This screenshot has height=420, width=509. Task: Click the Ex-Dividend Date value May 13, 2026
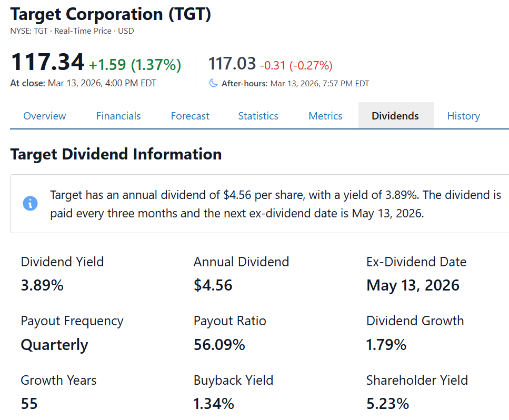(413, 285)
